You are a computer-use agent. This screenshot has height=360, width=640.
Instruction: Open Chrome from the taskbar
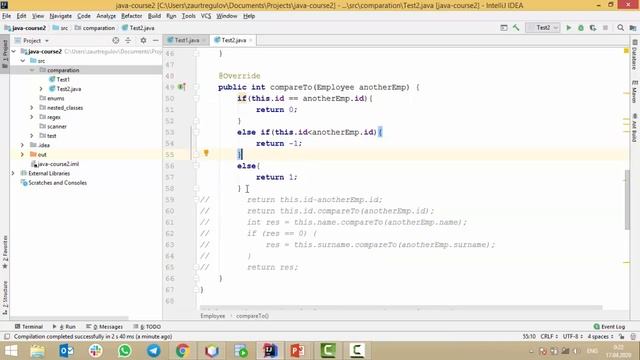click(183, 351)
